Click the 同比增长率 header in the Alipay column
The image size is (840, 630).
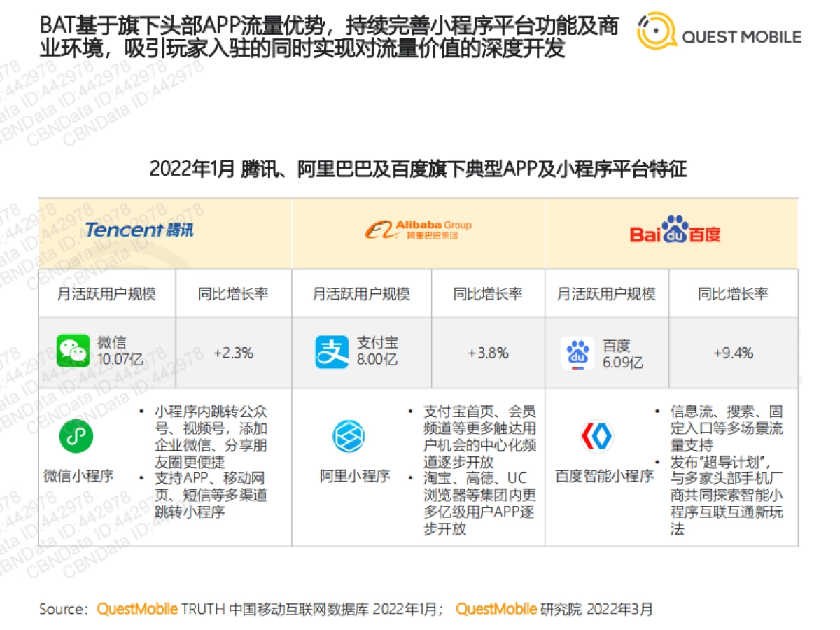tap(488, 294)
